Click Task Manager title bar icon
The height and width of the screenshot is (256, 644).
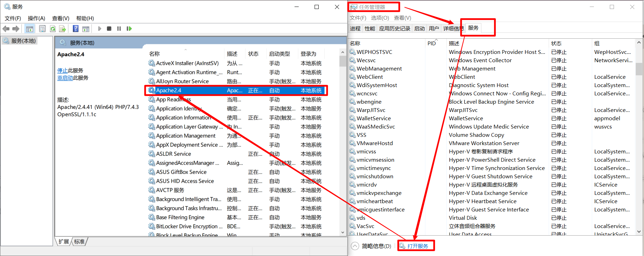pos(354,7)
